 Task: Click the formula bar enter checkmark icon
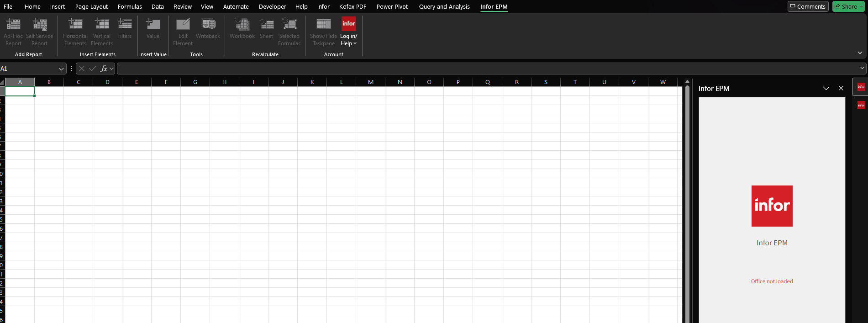pos(93,69)
